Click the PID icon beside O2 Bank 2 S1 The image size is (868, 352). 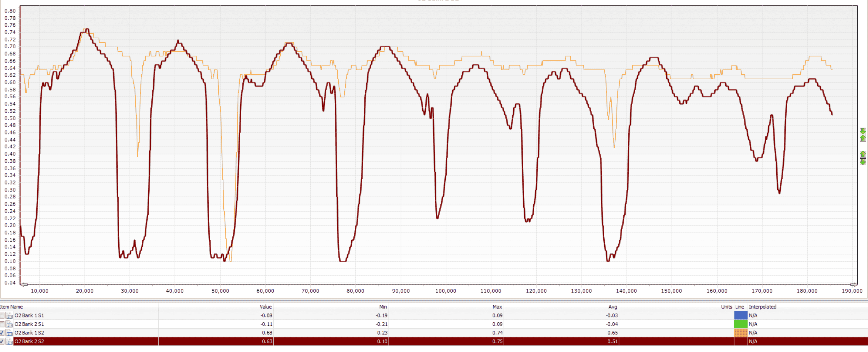[9, 324]
